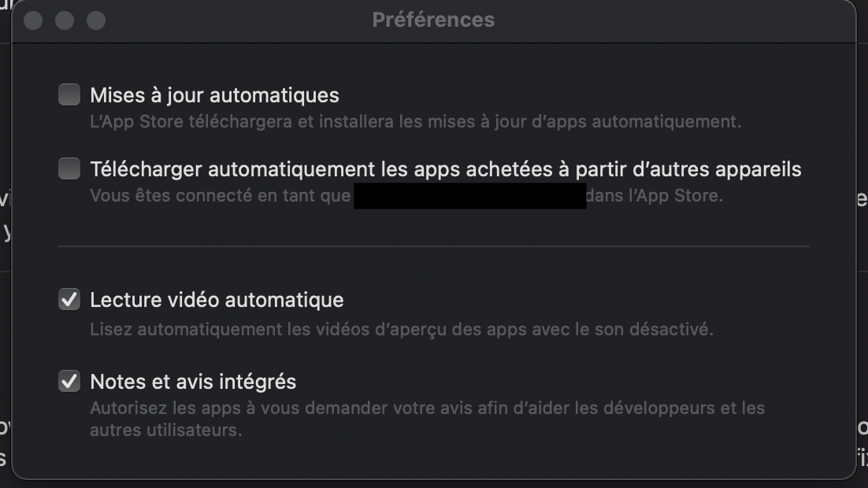This screenshot has width=868, height=488.
Task: Click the description starting "Autorisez les apps"
Action: tap(427, 408)
